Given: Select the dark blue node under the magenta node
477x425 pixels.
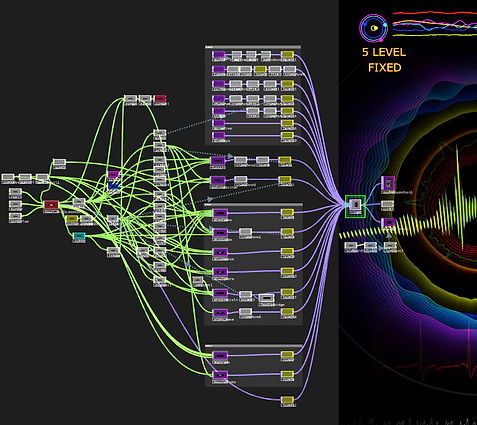Looking at the screenshot, I should (x=114, y=186).
